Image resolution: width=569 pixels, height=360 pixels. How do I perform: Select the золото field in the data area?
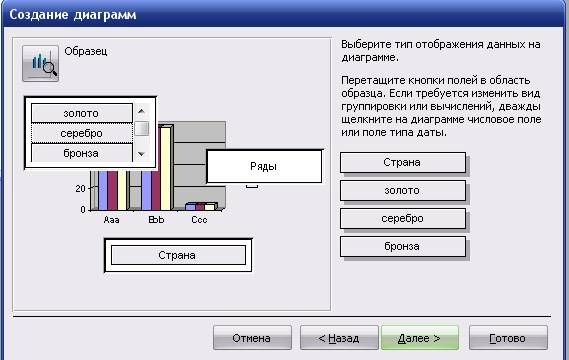(x=82, y=113)
